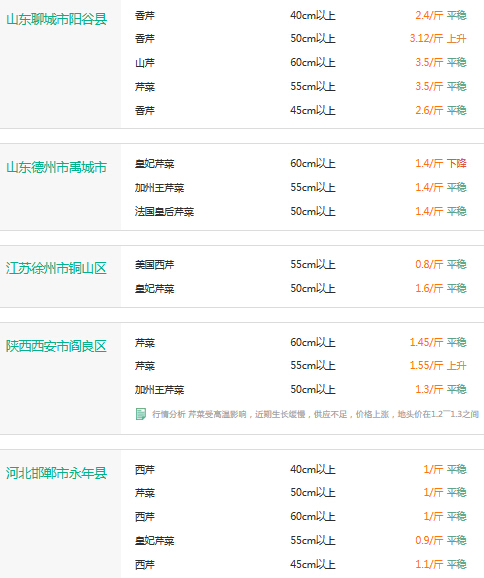This screenshot has height=578, width=484.
Task: Click the 0.8/斤 平稳 price
Action: coord(441,264)
